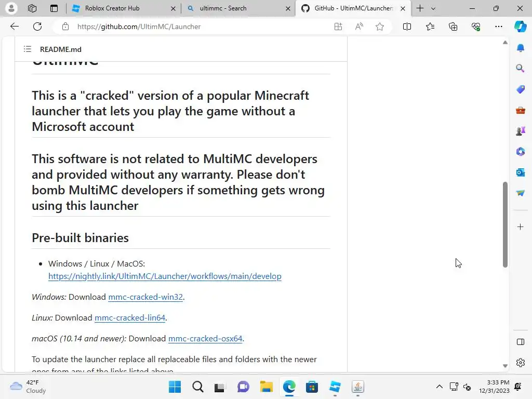Viewport: 532px width, 399px height.
Task: Open sidebar Drop paper plane icon
Action: pyautogui.click(x=520, y=193)
